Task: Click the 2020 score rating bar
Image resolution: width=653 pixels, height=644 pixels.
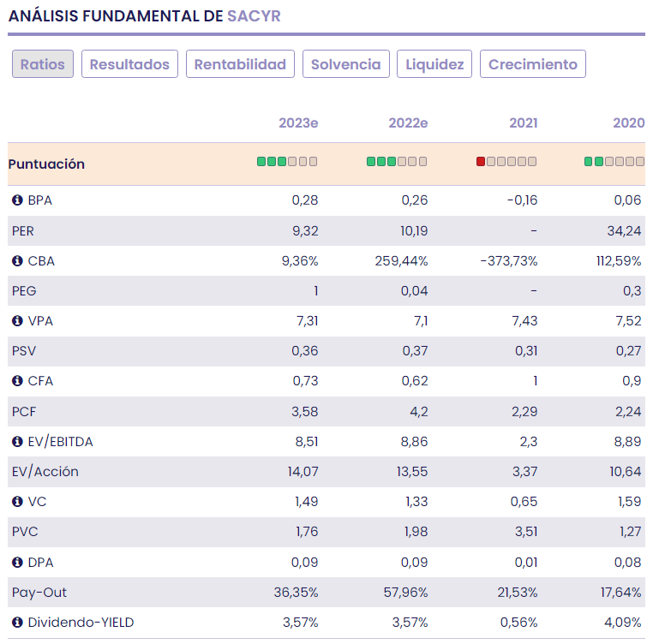Action: click(614, 162)
